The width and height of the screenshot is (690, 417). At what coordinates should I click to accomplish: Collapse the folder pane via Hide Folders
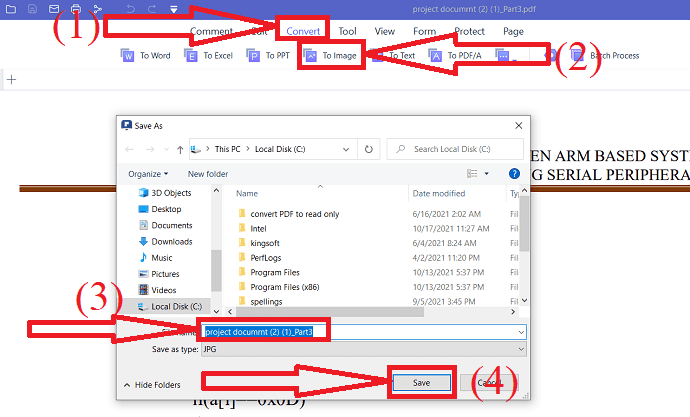(152, 384)
